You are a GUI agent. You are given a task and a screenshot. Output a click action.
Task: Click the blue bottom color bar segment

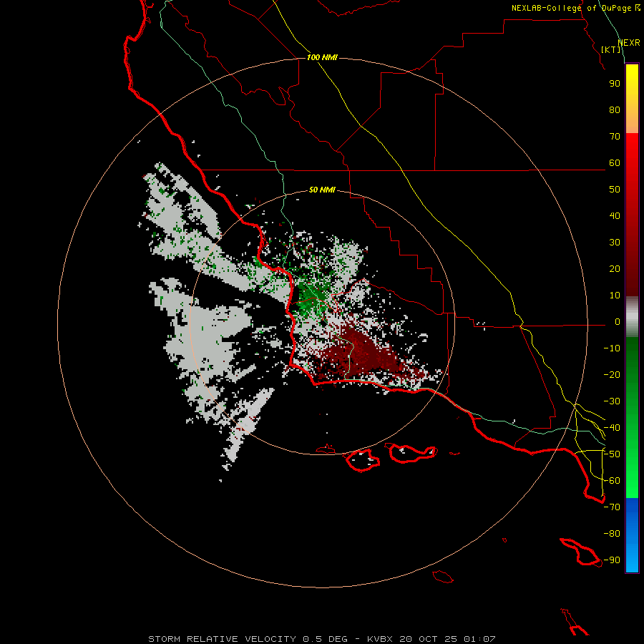(x=632, y=535)
